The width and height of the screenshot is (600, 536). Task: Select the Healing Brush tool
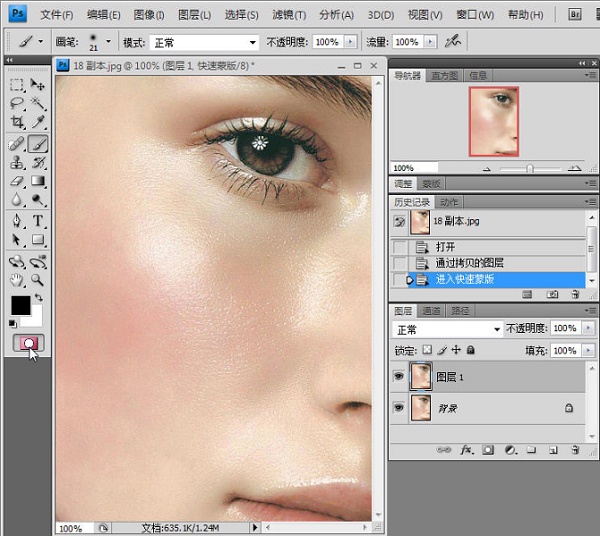[x=16, y=144]
